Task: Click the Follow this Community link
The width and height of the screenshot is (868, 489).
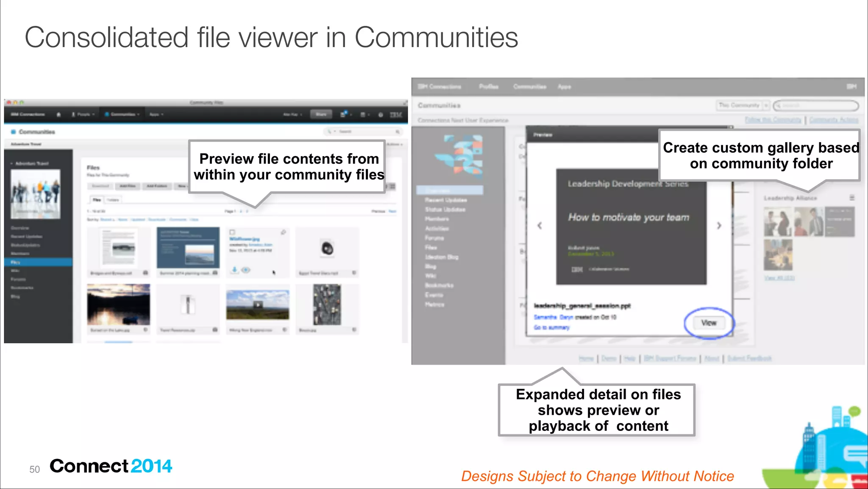Action: click(773, 120)
